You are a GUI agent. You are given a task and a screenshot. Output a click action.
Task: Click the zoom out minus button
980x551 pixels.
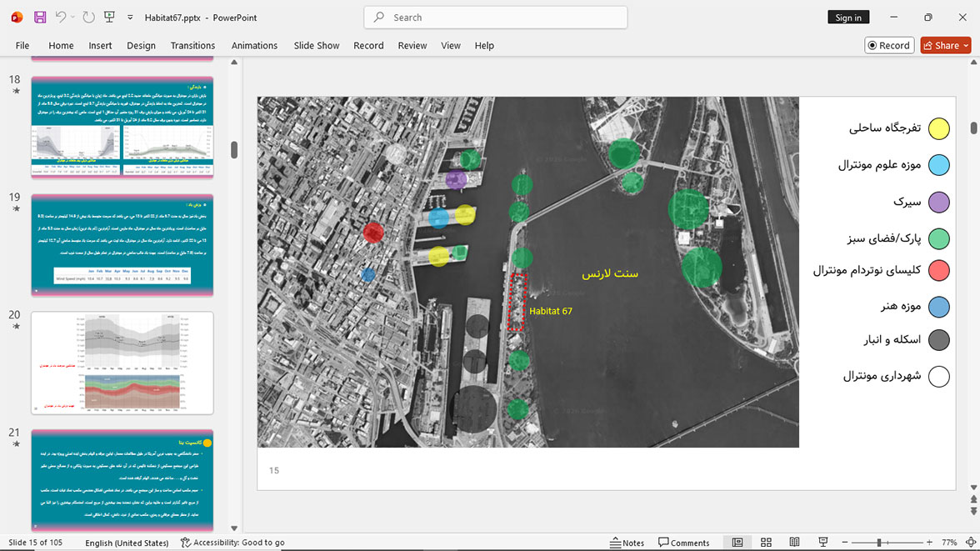pyautogui.click(x=845, y=542)
